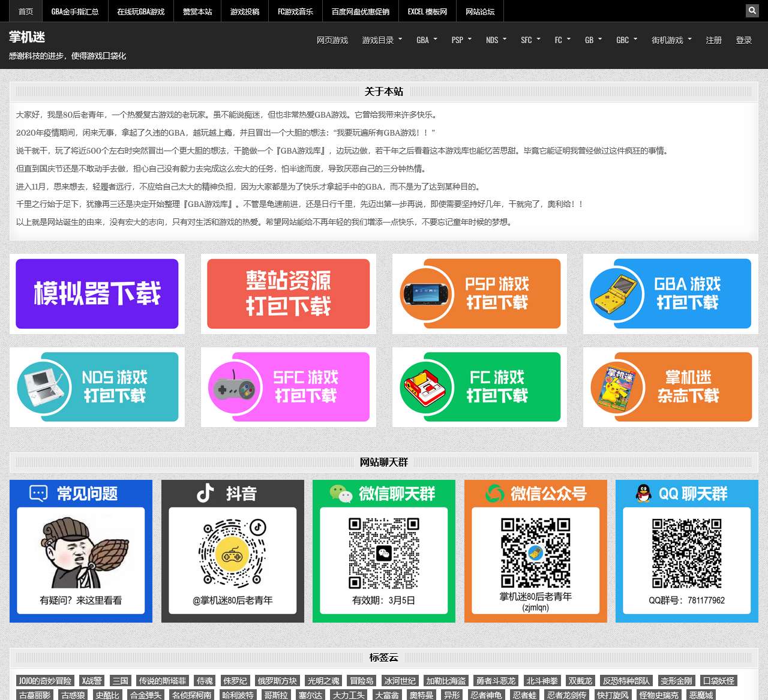Expand the GBA dropdown in navigation
This screenshot has width=768, height=700.
pyautogui.click(x=427, y=40)
